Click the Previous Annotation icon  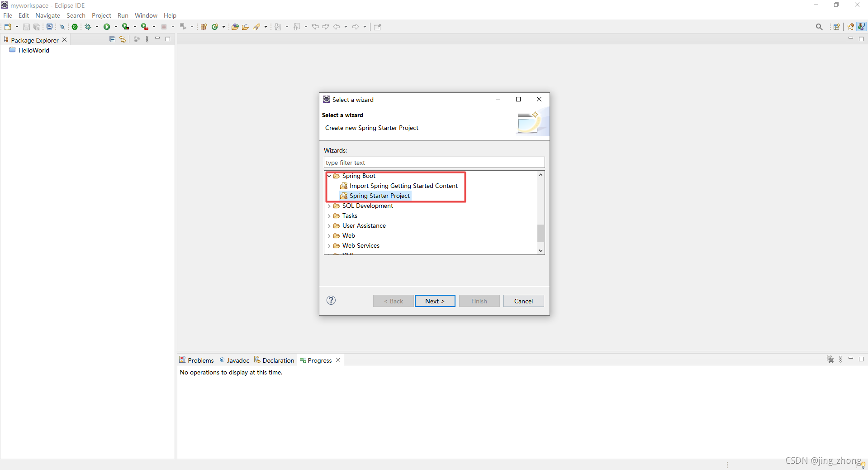pyautogui.click(x=297, y=27)
